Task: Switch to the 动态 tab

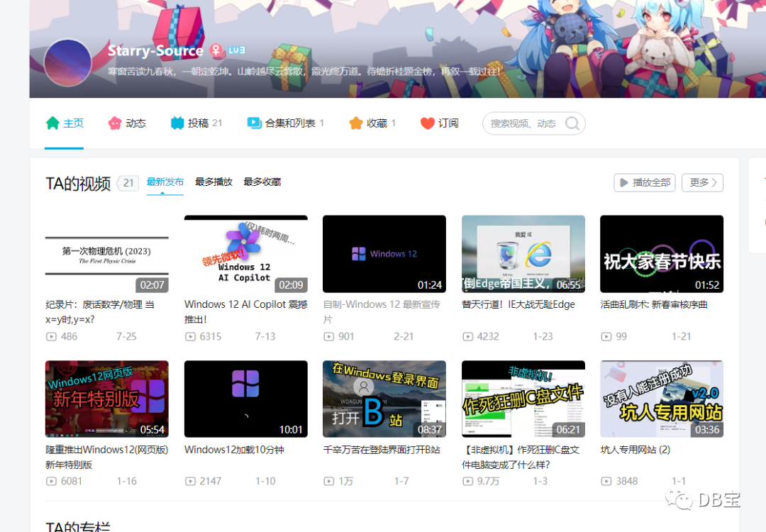Action: (x=127, y=123)
